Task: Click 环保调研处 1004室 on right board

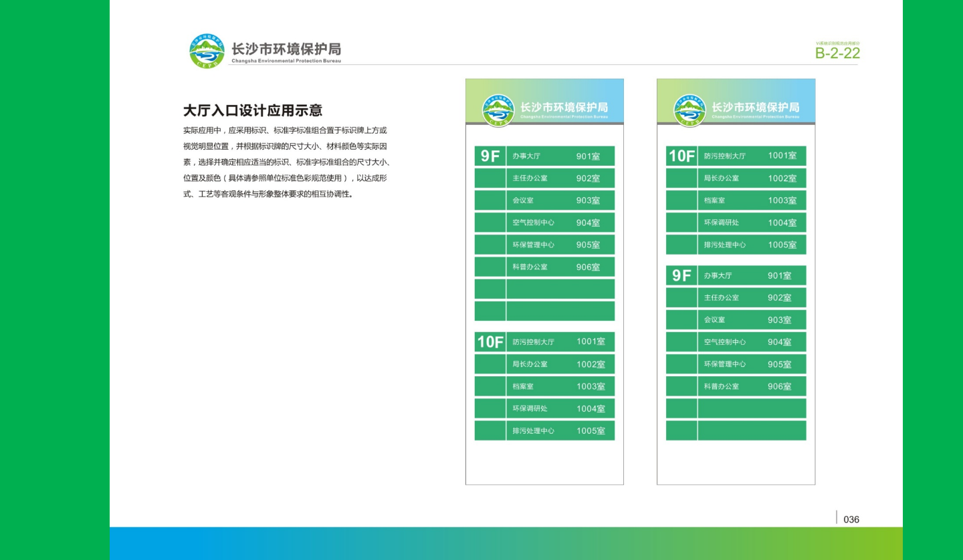Action: tap(751, 222)
